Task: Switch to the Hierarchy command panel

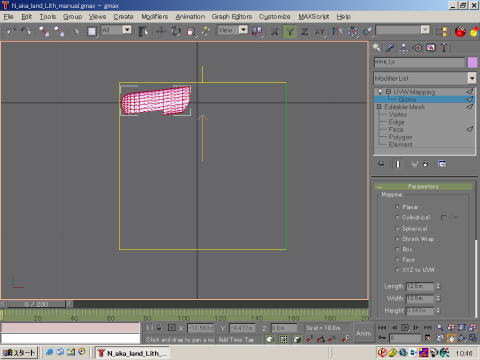Action: [x=404, y=48]
